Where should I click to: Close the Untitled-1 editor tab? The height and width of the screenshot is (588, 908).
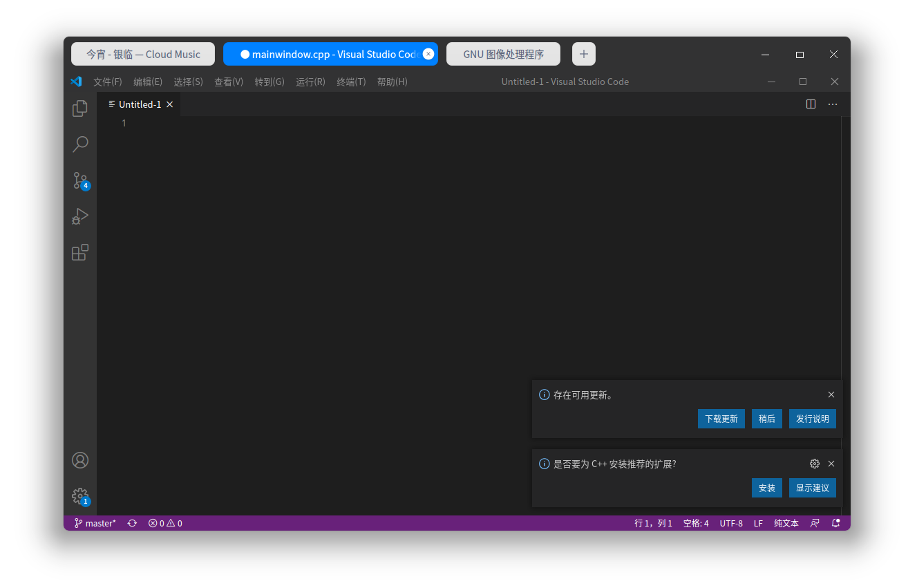pos(169,104)
